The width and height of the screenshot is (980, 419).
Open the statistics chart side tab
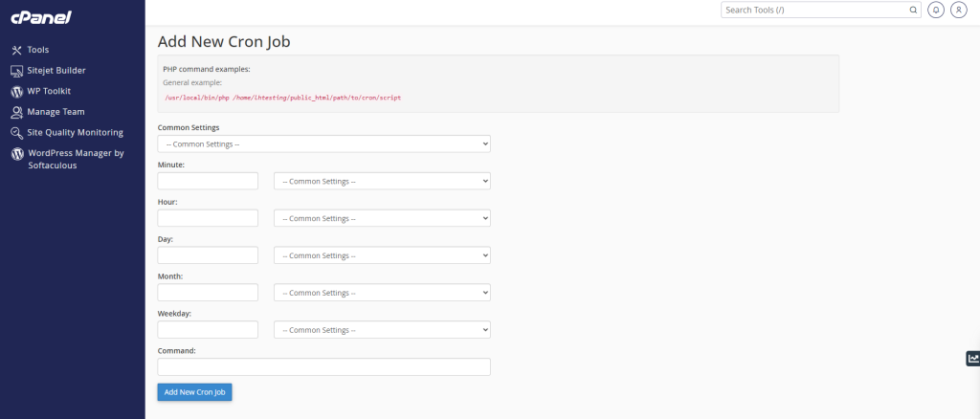pos(972,359)
